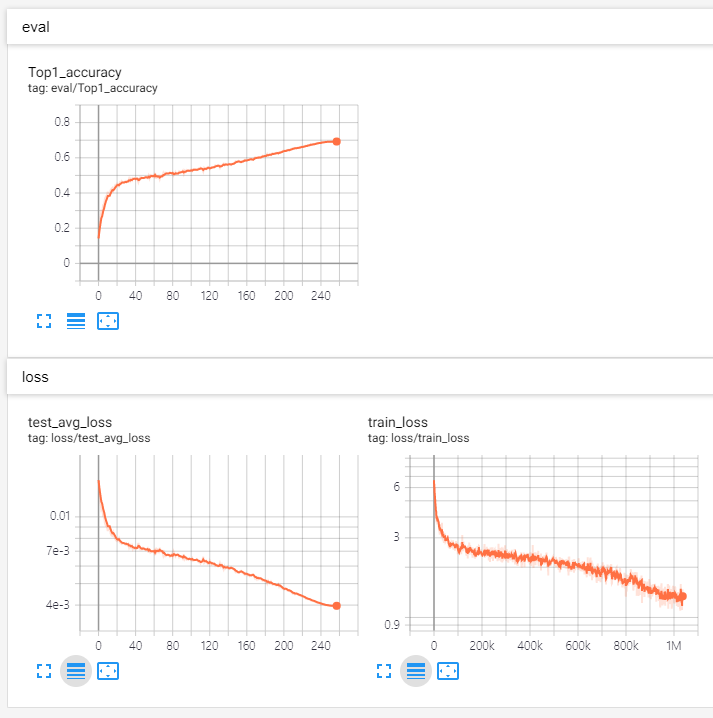Fit domain to data on Top1_accuracy chart
The height and width of the screenshot is (718, 713).
pos(108,321)
